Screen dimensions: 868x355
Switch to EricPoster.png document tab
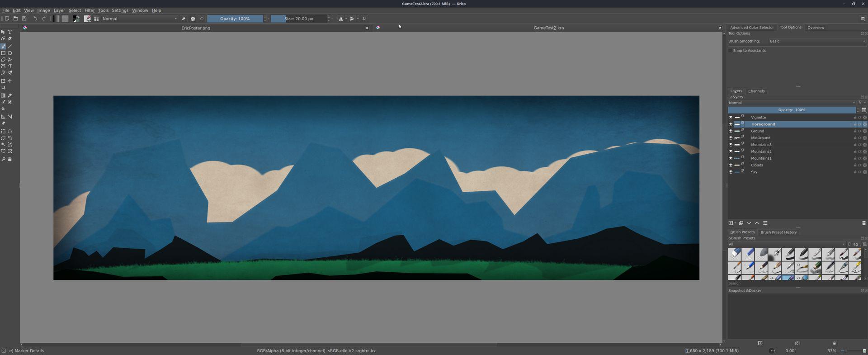195,28
